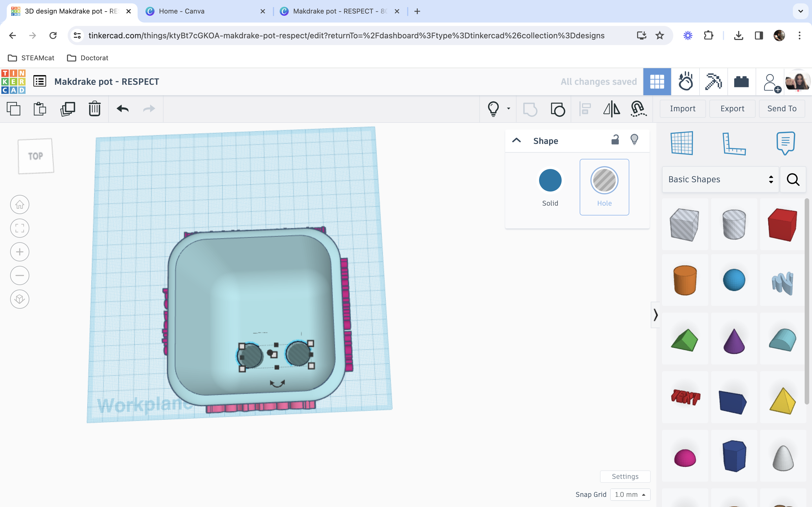Image resolution: width=812 pixels, height=507 pixels.
Task: Select the Align objects tool
Action: click(585, 108)
